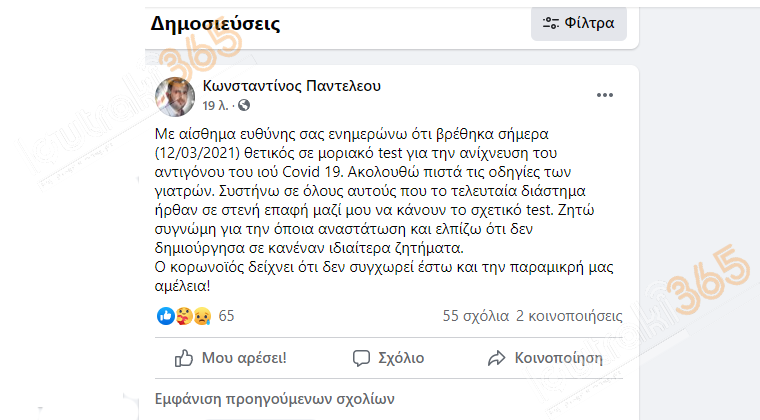Open the profile picture thumbnail
The image size is (760, 420).
tap(175, 96)
